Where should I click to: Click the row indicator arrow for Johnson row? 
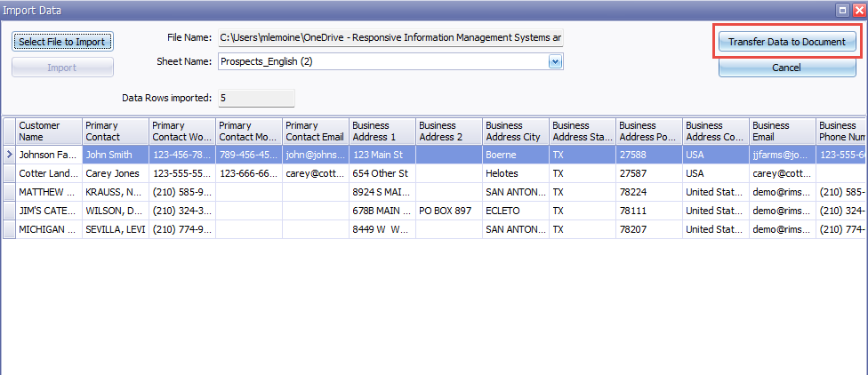coord(10,155)
